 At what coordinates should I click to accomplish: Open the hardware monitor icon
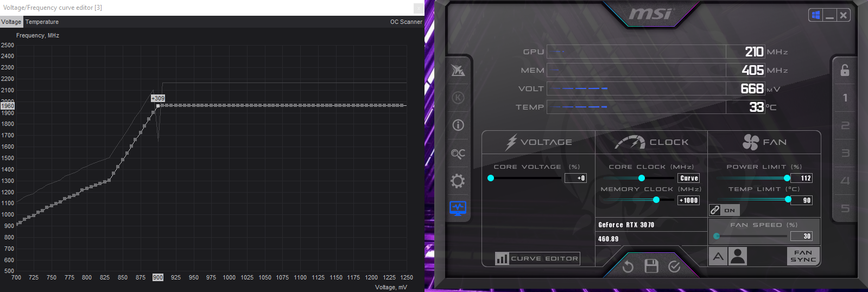(458, 208)
